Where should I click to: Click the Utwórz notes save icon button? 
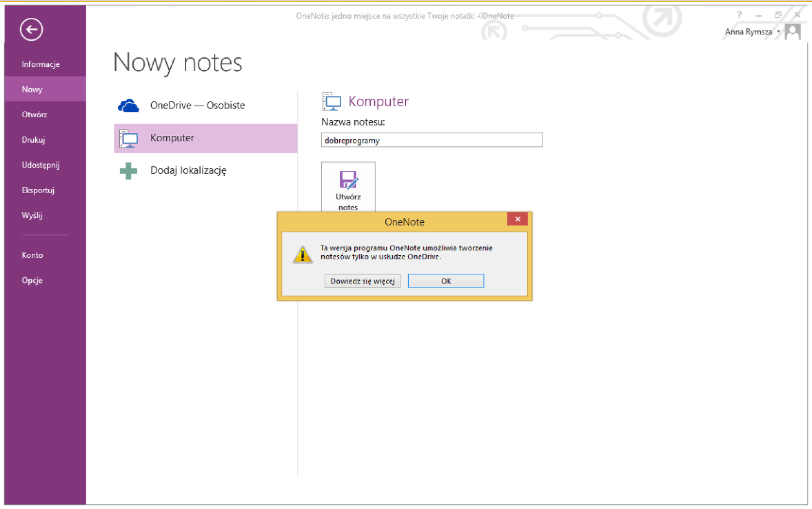pos(348,187)
